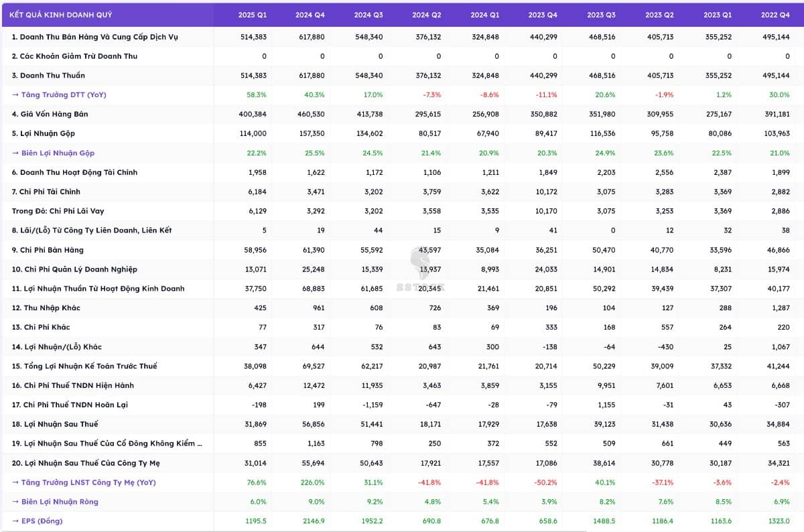
Task: Click the '4. Giá Vốn Hàng Bán' row label
Action: coord(50,114)
